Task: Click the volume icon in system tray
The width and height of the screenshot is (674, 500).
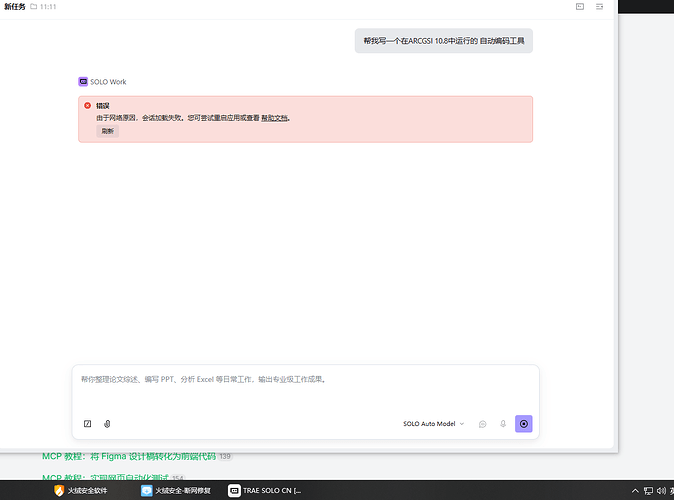Action: tap(662, 491)
